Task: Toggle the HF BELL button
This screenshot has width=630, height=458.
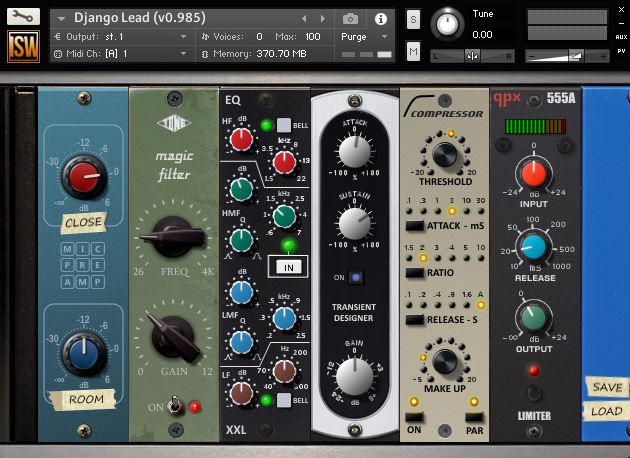Action: (284, 125)
